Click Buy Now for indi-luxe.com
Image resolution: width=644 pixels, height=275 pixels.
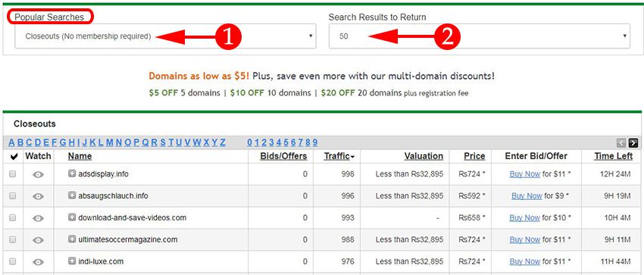click(x=524, y=261)
